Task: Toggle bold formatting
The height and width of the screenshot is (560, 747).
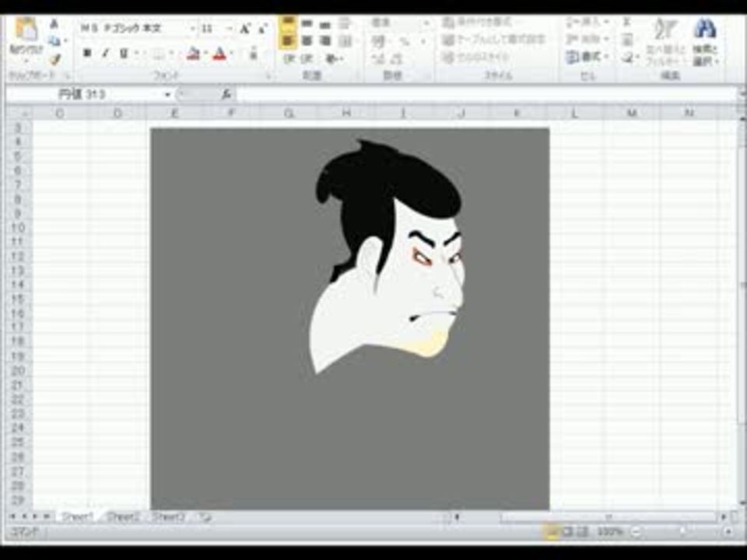Action: coord(86,53)
